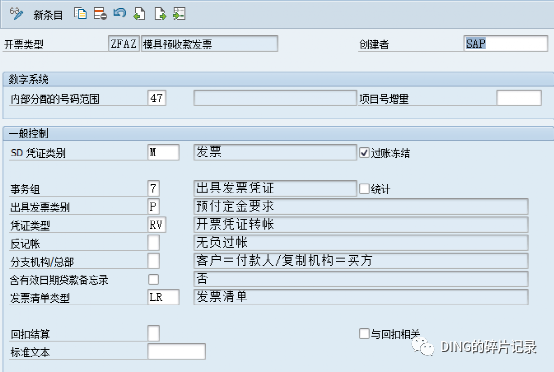This screenshot has width=554, height=372.
Task: Click the 新条目 new entries button
Action: [48, 15]
